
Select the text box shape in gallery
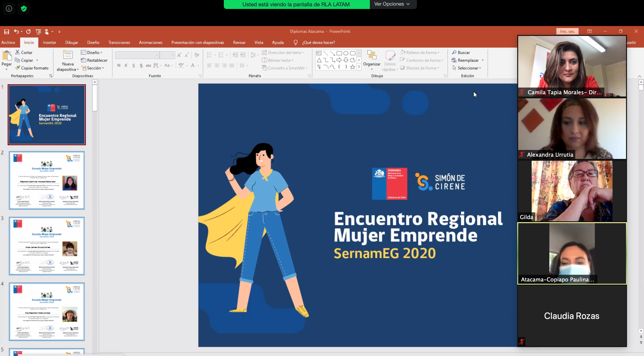pos(319,53)
